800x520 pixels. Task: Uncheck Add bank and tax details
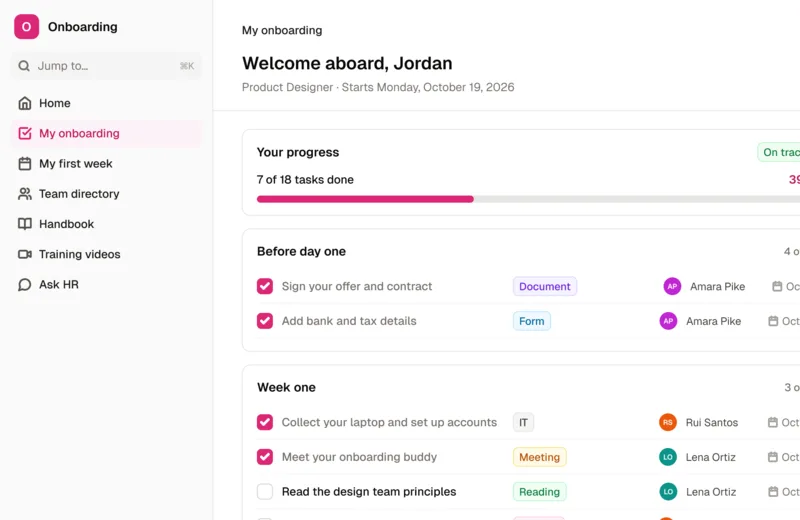[265, 321]
